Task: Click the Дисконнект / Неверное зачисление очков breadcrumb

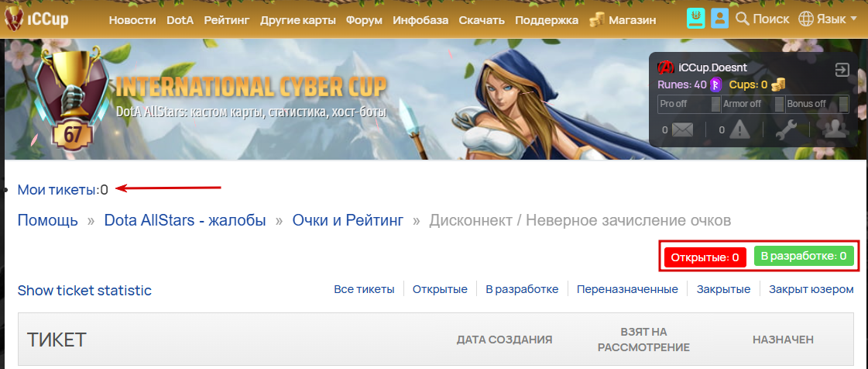Action: [580, 220]
